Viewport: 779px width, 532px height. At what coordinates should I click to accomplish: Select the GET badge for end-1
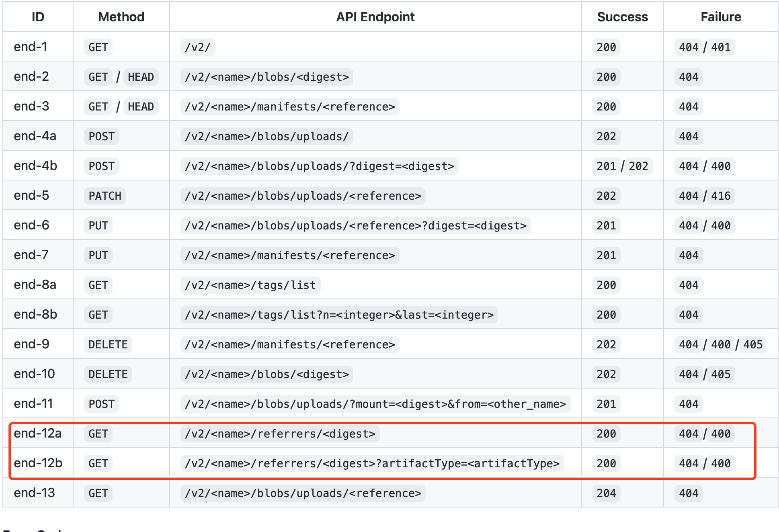click(x=98, y=47)
